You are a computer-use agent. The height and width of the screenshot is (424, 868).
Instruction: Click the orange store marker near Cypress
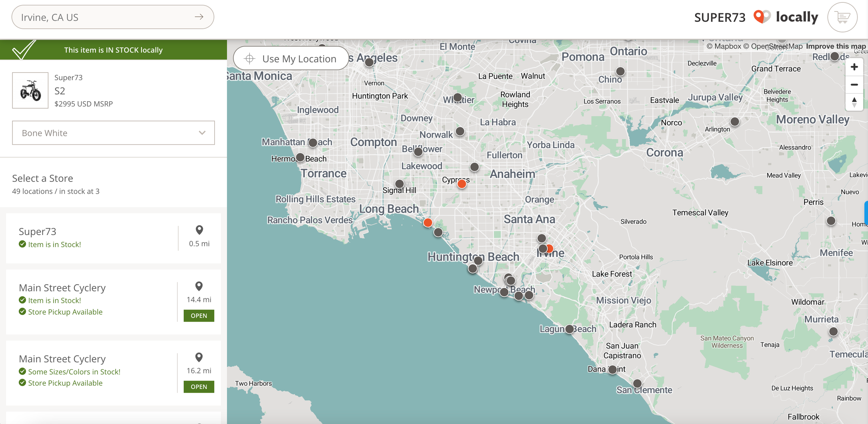[x=462, y=184]
